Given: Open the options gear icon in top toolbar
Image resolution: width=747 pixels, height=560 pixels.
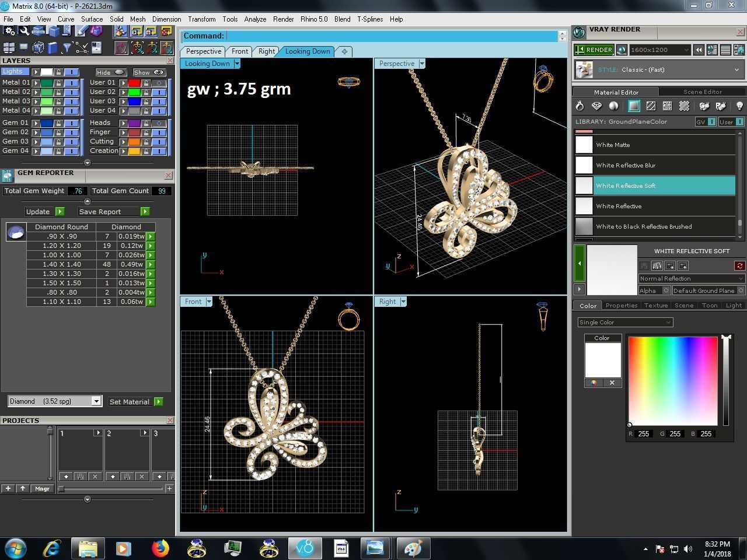Looking at the screenshot, I should (9, 30).
